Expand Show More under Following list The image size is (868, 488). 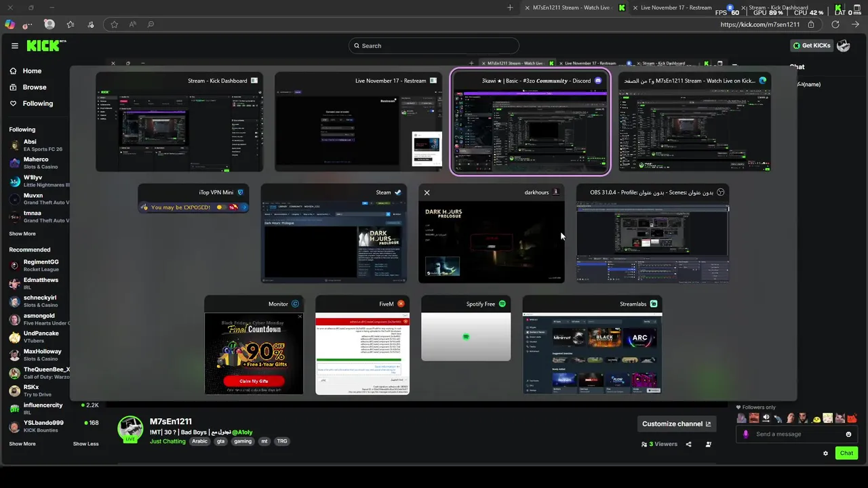tap(22, 234)
